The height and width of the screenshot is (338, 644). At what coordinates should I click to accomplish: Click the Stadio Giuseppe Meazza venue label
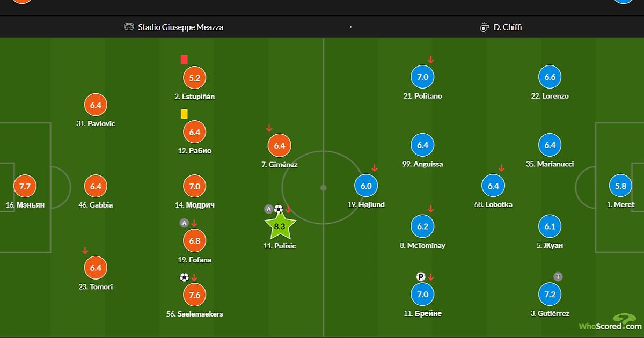(x=181, y=27)
